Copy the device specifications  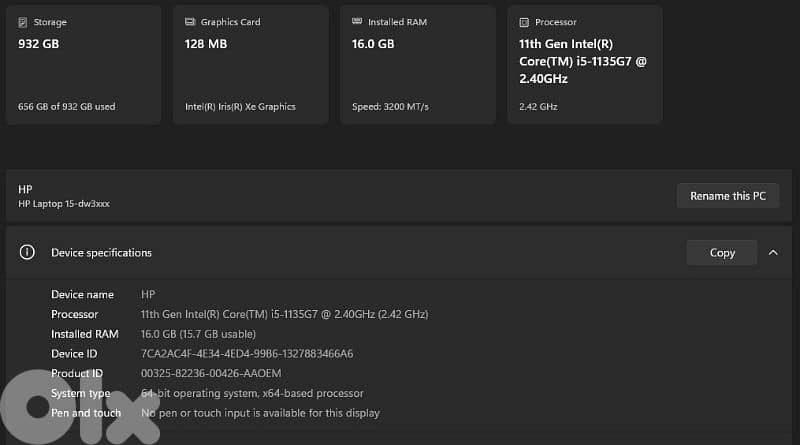coord(722,253)
